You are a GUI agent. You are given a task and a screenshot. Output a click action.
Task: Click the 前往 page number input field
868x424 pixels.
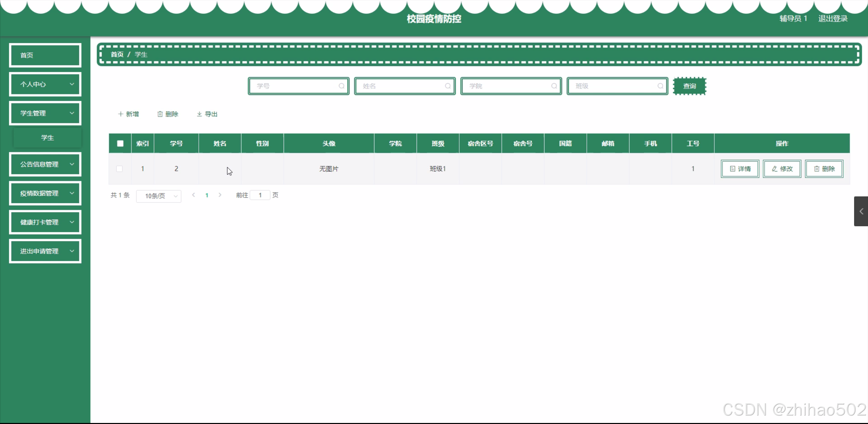coord(260,195)
